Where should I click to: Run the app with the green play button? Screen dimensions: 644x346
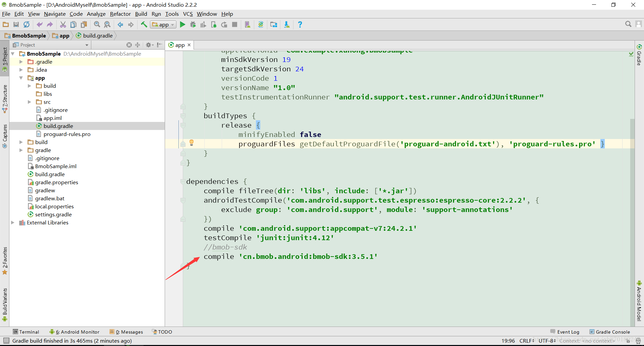[x=182, y=24]
